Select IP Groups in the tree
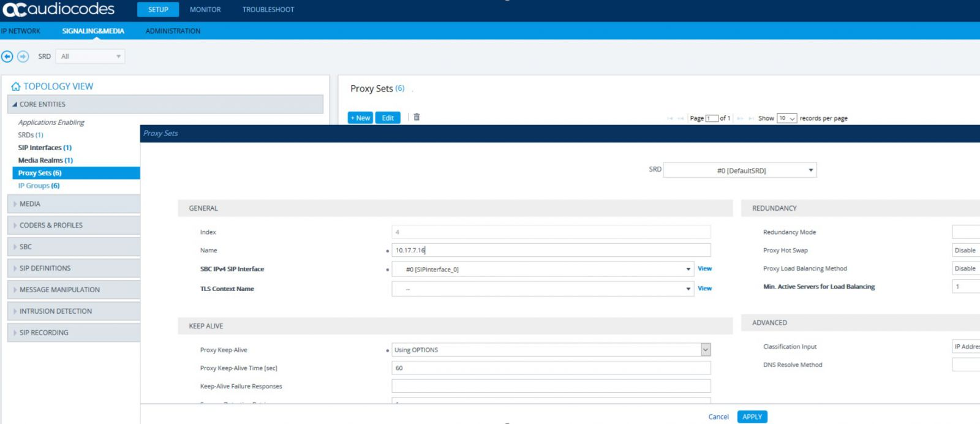Image resolution: width=980 pixels, height=424 pixels. (39, 186)
